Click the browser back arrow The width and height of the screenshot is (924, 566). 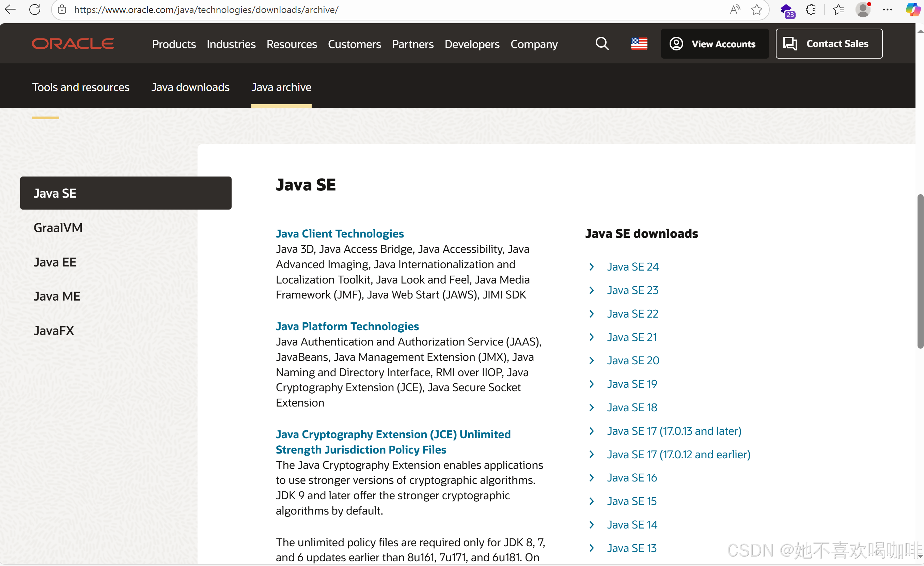(10, 10)
